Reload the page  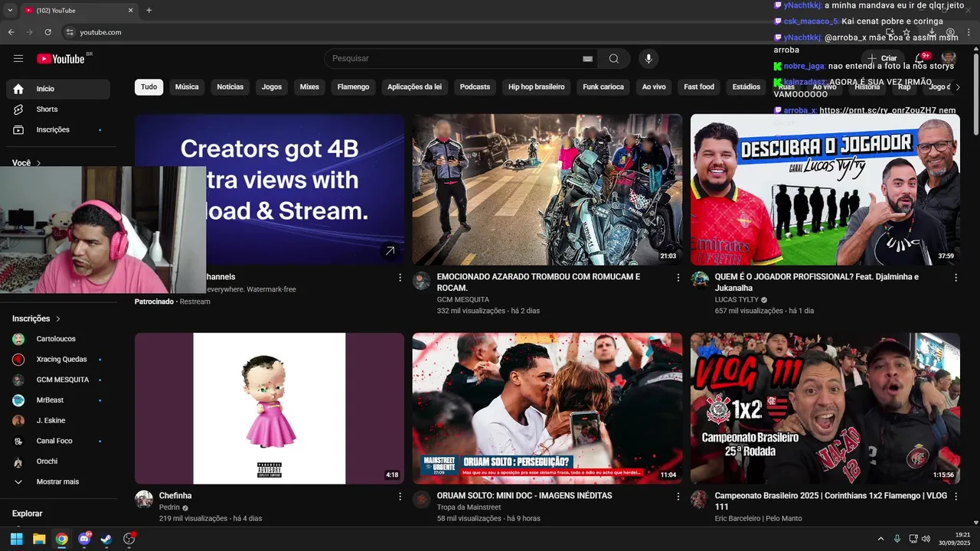47,32
